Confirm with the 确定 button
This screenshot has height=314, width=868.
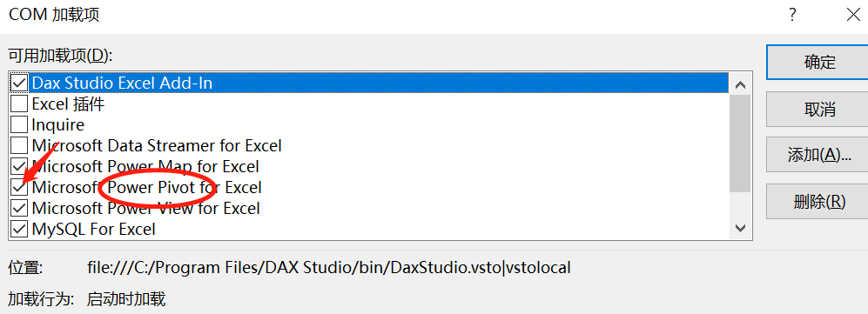click(820, 62)
